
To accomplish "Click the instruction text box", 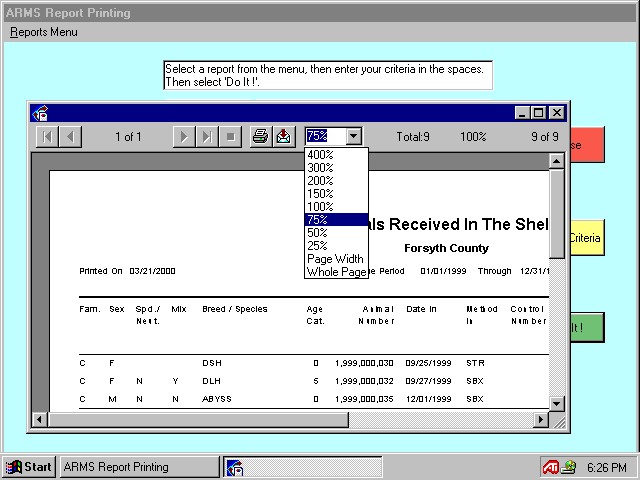I will (328, 75).
